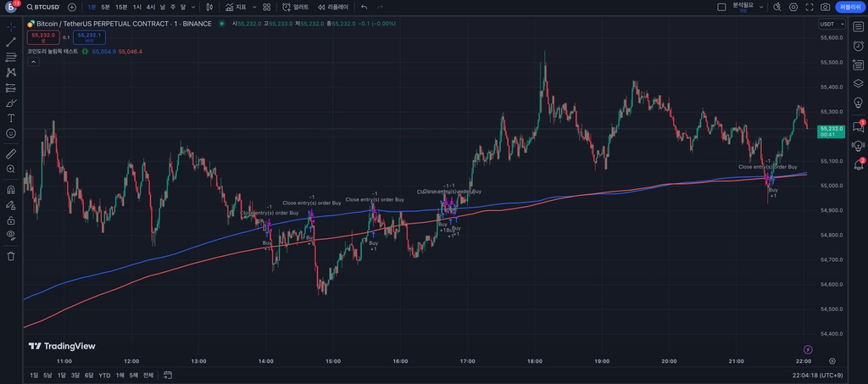
Task: Open chart settings hexagon gear icon
Action: 793,7
